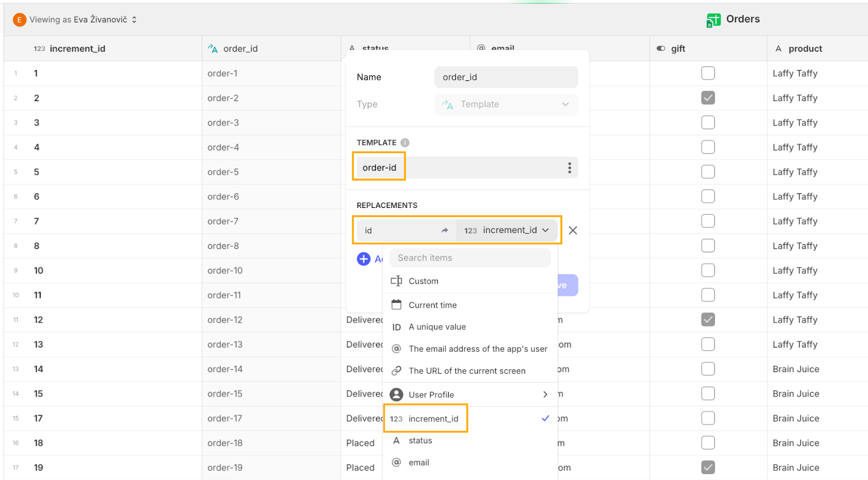Open the Type Template dropdown
The height and width of the screenshot is (480, 868).
(x=506, y=104)
